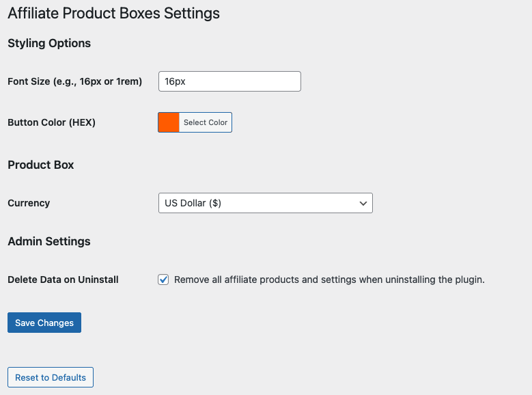Open the Currency combo box

point(265,203)
